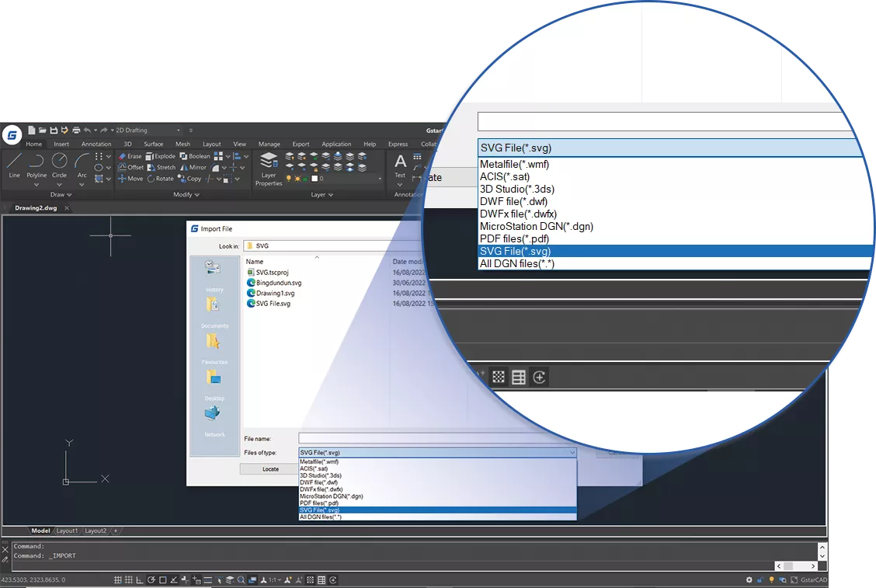Click the layer color swatch in Layer panel
Viewport: 876px width, 588px height.
315,179
